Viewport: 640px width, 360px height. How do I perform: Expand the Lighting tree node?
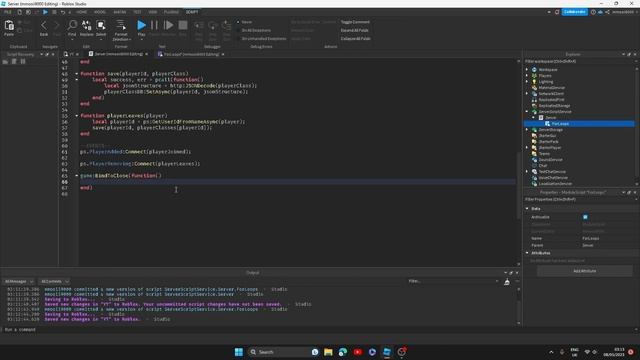tap(527, 82)
